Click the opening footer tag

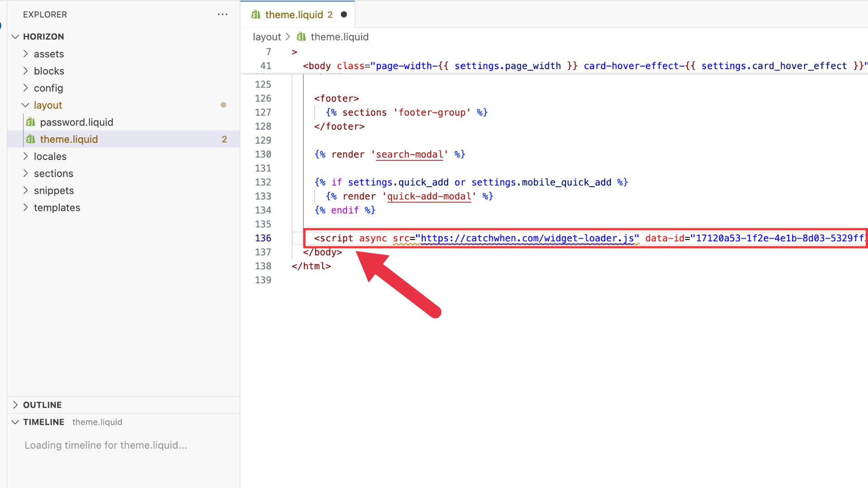click(336, 99)
